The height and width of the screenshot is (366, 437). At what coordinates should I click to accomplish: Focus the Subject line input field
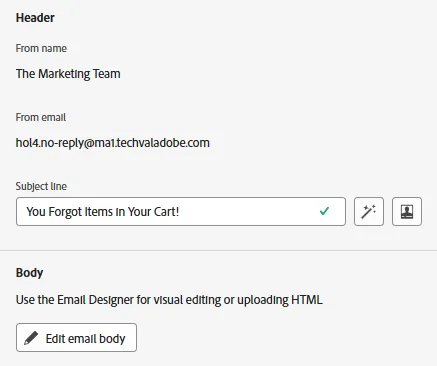pos(181,211)
